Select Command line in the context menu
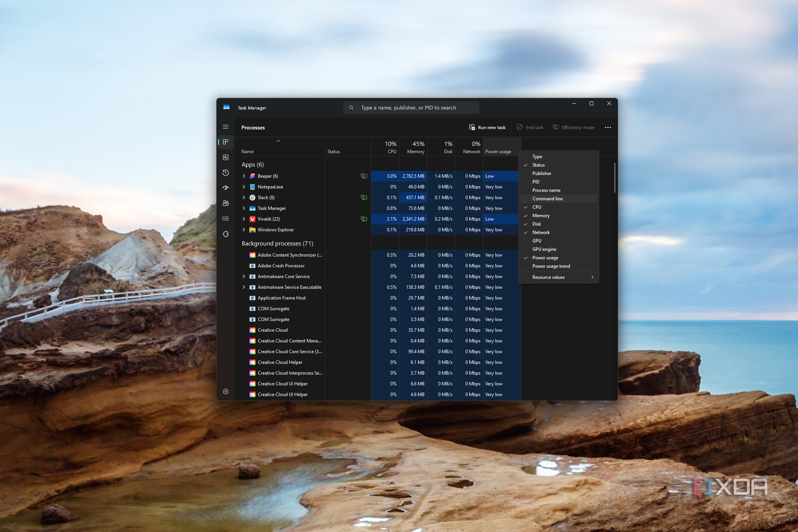 click(547, 198)
